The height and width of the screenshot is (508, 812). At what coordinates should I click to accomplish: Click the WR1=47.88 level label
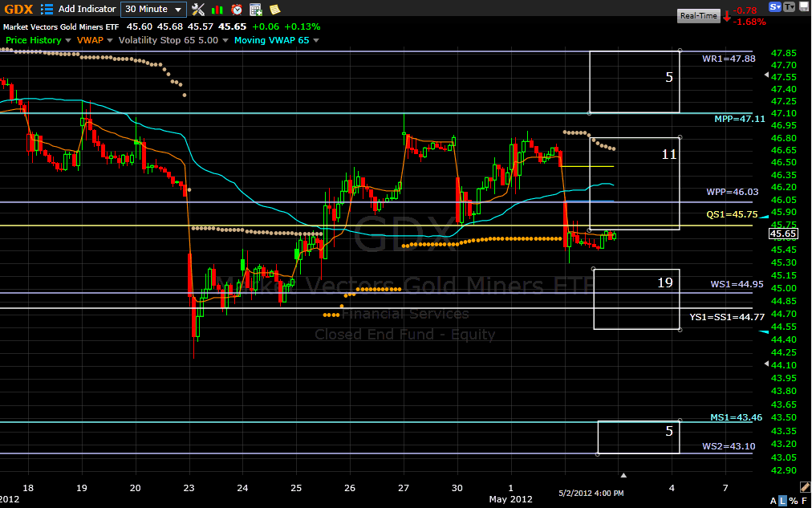tap(729, 59)
